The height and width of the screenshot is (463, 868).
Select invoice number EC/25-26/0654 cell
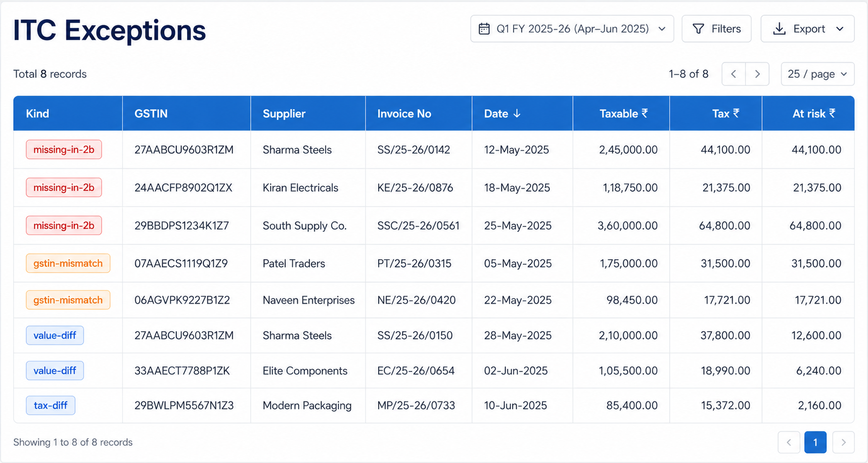pos(416,371)
